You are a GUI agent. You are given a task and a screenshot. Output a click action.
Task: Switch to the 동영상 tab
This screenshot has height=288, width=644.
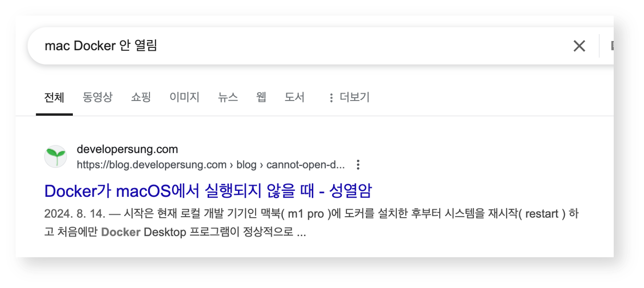[x=98, y=98]
